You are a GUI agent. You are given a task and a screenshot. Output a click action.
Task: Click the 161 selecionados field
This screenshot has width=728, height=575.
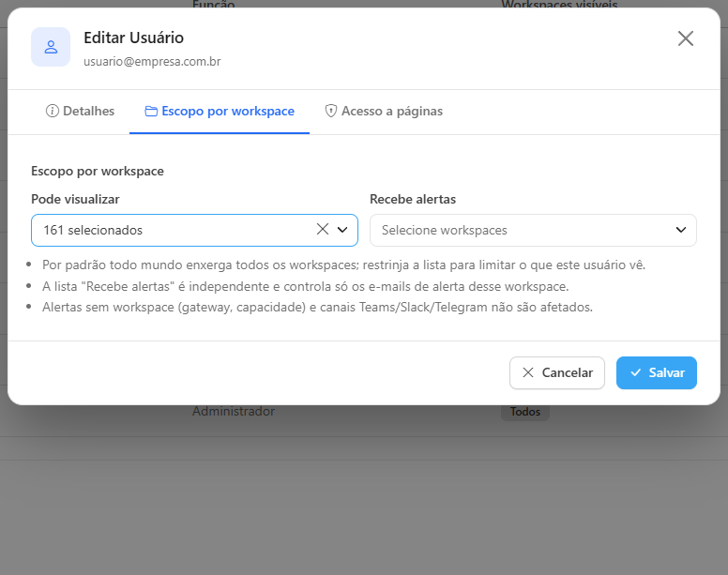[194, 230]
